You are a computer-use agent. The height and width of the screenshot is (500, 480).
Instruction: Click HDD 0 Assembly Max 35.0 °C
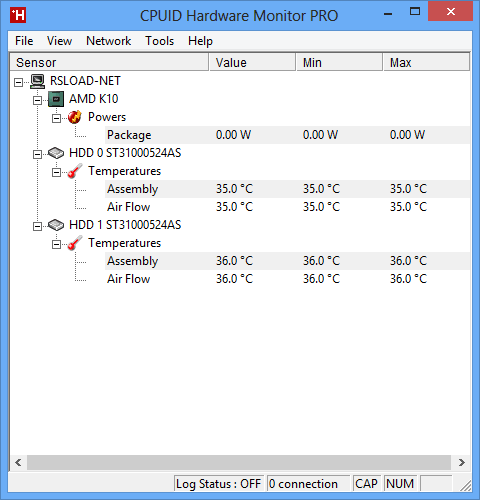(x=408, y=189)
